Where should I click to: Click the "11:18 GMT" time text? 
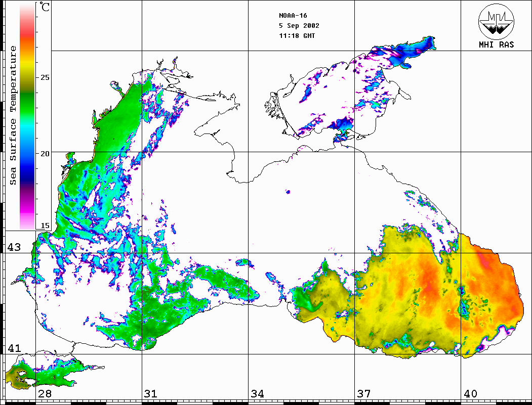click(297, 35)
